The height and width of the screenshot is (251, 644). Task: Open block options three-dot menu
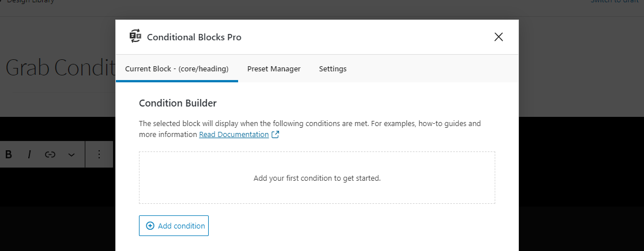coord(99,154)
